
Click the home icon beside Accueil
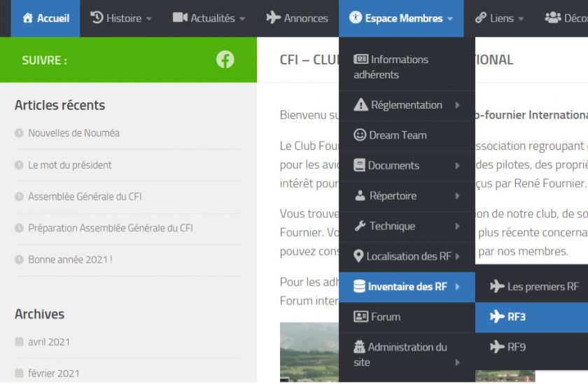point(27,18)
